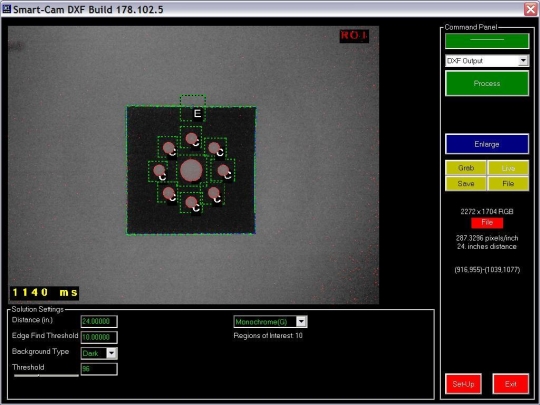
Task: Select the upper-left circle region of interest
Action: [168, 147]
